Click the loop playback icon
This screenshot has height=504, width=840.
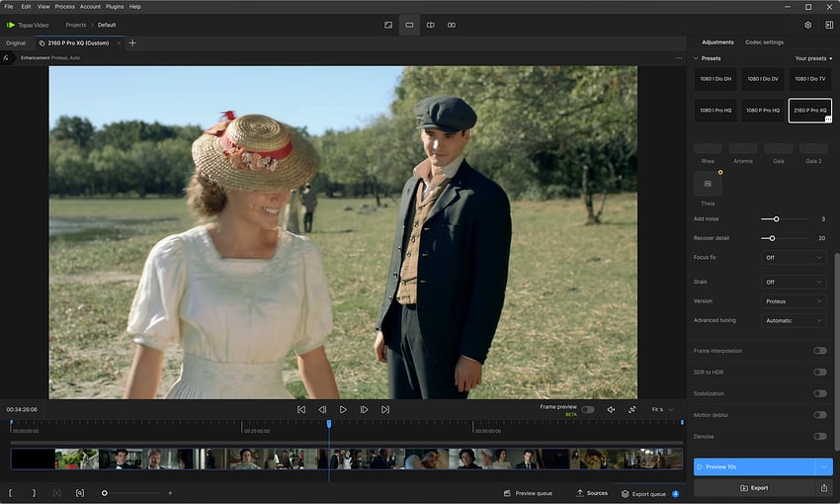(x=632, y=410)
